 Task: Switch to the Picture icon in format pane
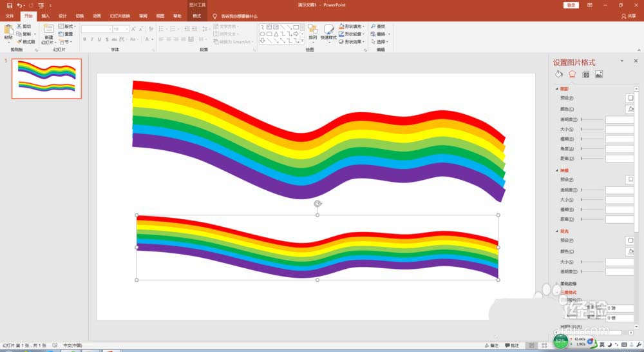[x=599, y=75]
